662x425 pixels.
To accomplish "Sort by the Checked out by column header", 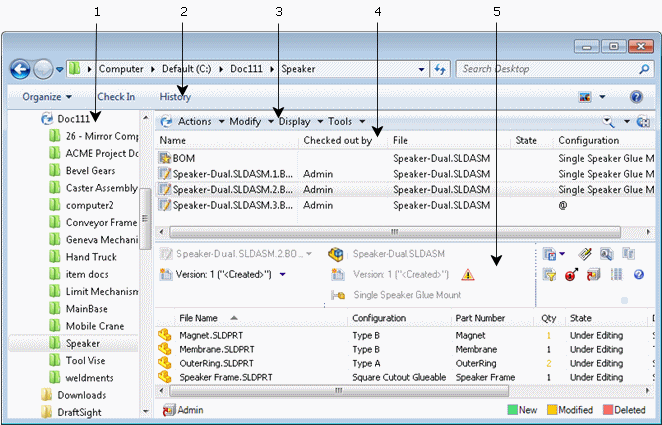I will [337, 141].
